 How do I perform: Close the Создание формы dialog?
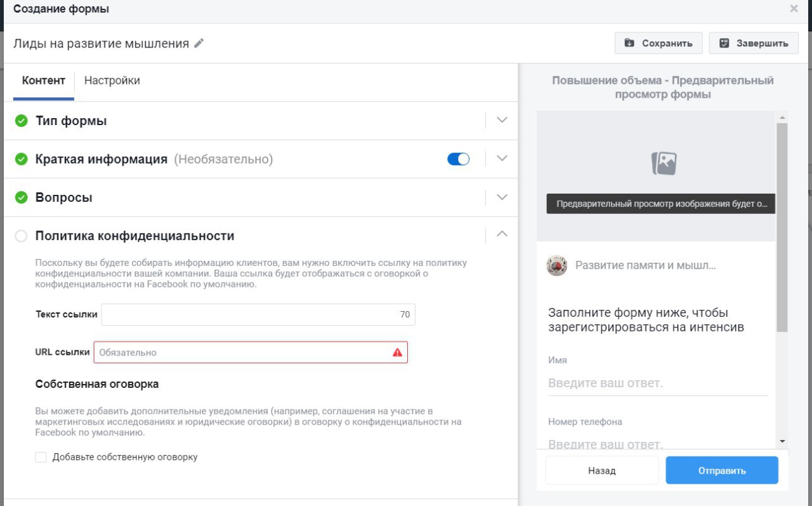[x=794, y=9]
